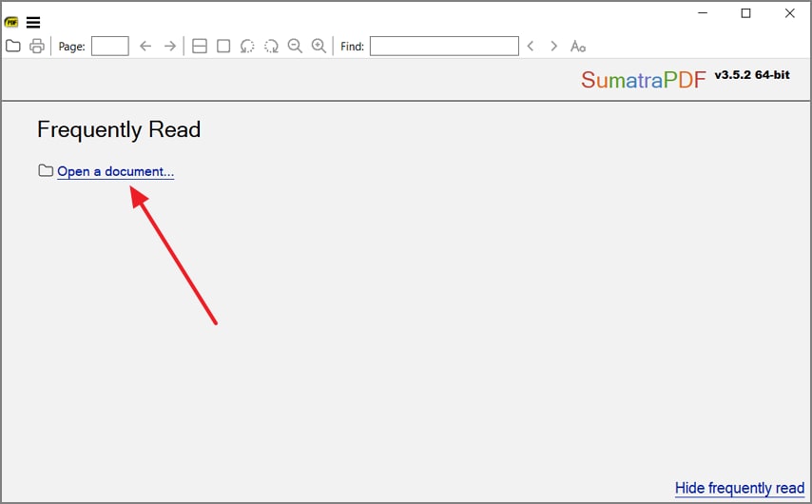Toggle match case Aa icon
The width and height of the screenshot is (812, 504).
578,46
